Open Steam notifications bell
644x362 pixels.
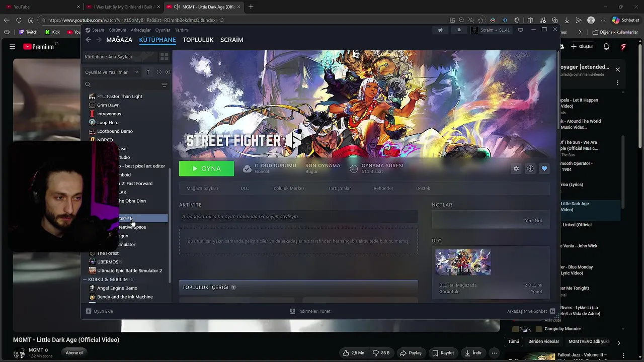[459, 30]
